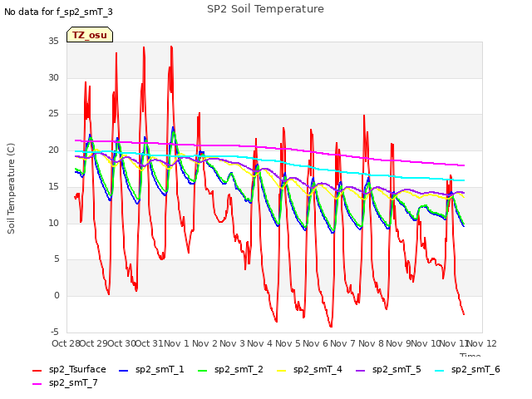Click the Nov 4 x-axis tick label

(x=260, y=343)
